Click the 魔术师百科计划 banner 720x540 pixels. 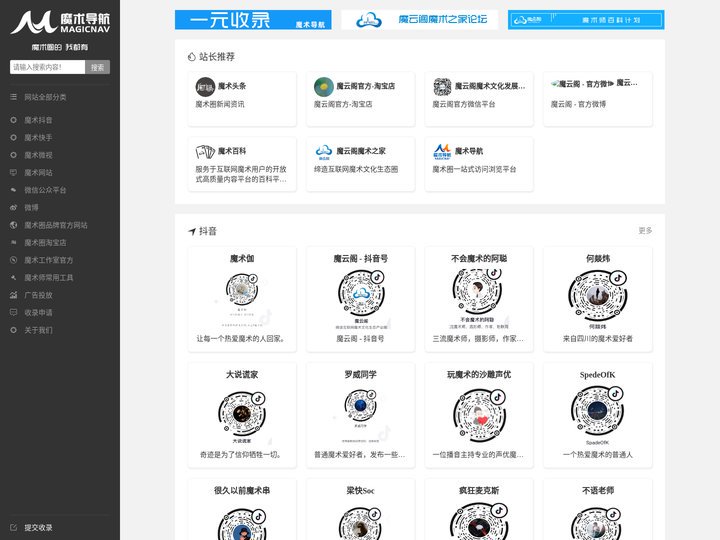tap(586, 20)
